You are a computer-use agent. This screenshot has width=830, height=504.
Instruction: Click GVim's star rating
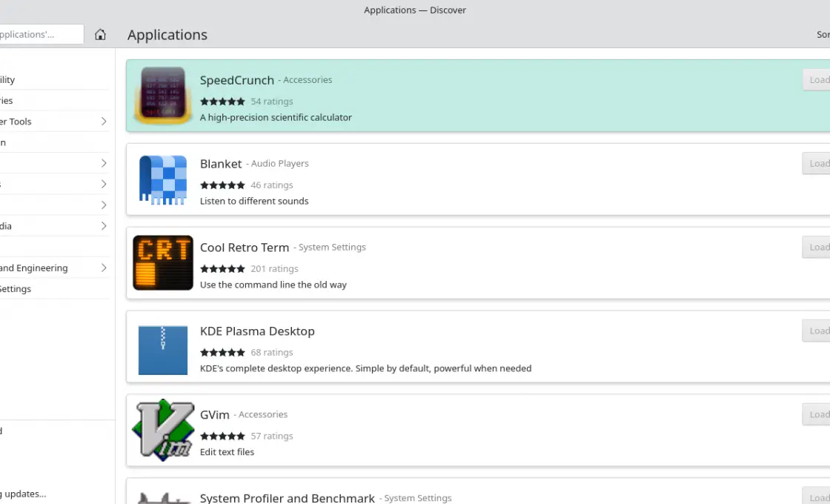pos(222,436)
